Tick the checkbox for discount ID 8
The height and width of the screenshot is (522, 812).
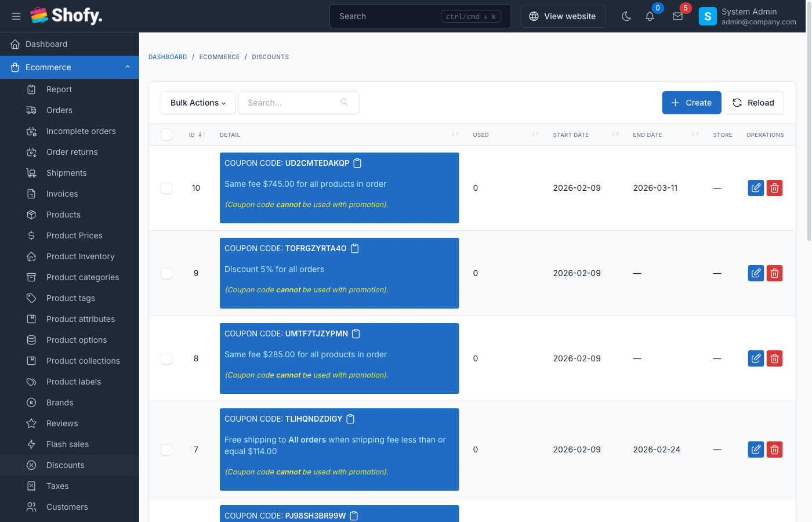coord(166,358)
